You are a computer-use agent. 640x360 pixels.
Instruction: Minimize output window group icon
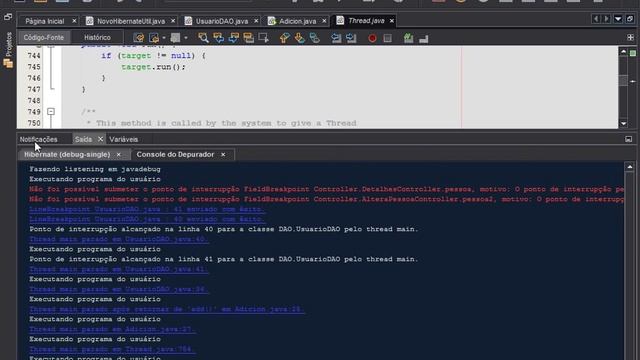pyautogui.click(x=629, y=139)
